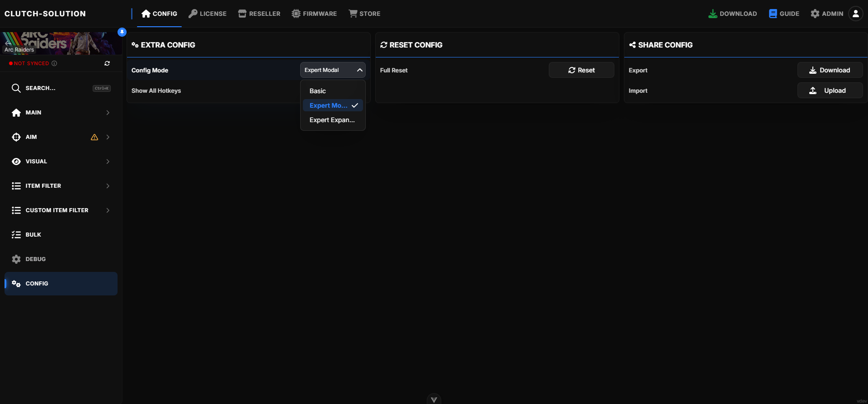Open the DEBUG sidebar item

coord(61,259)
